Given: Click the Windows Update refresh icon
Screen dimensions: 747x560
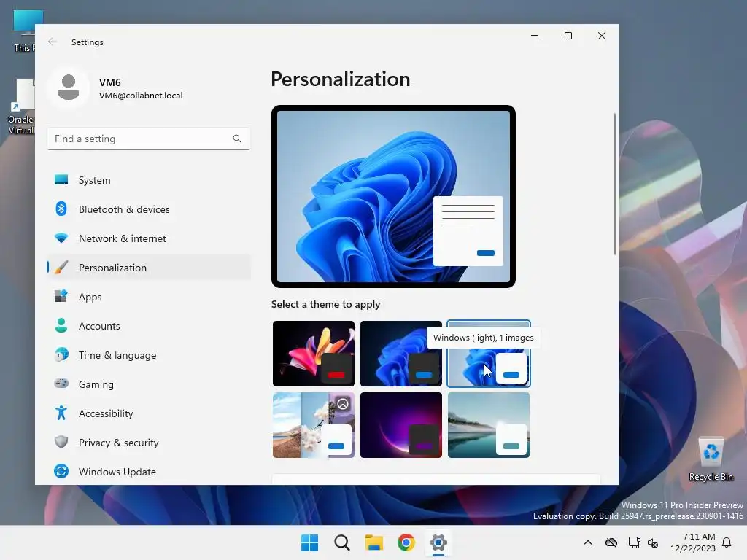Looking at the screenshot, I should click(61, 471).
